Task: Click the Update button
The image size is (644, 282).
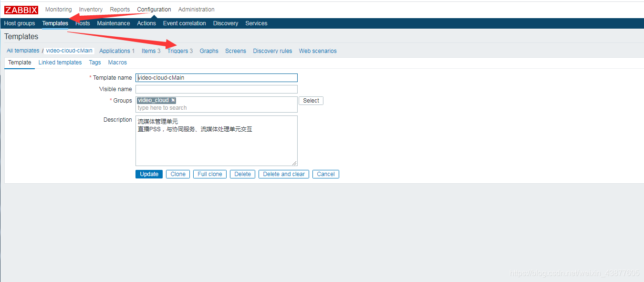Action: 149,174
